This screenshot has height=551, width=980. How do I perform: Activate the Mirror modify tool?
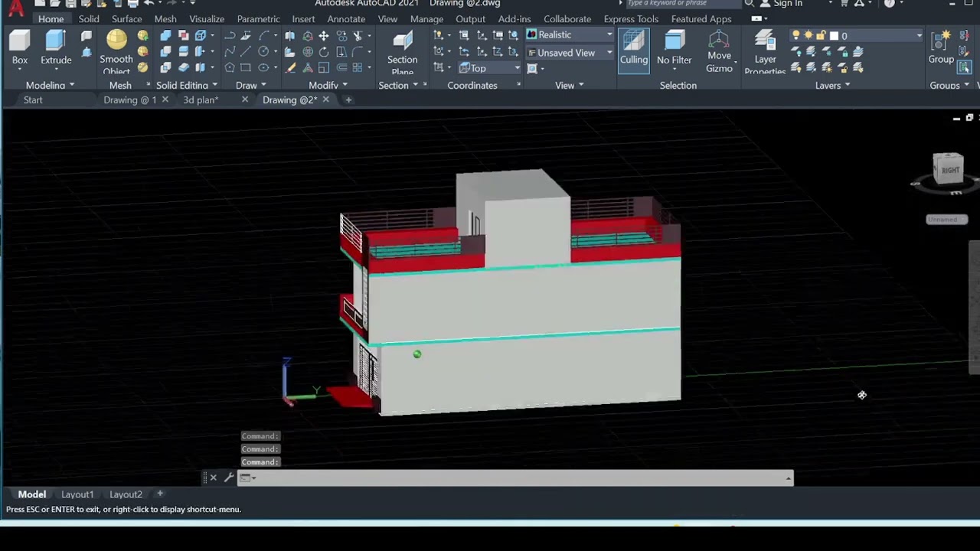click(290, 35)
